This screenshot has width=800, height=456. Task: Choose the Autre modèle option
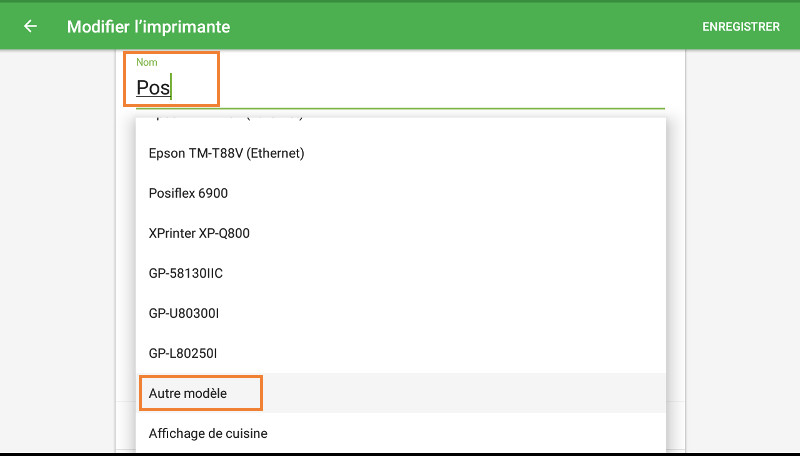pos(188,393)
